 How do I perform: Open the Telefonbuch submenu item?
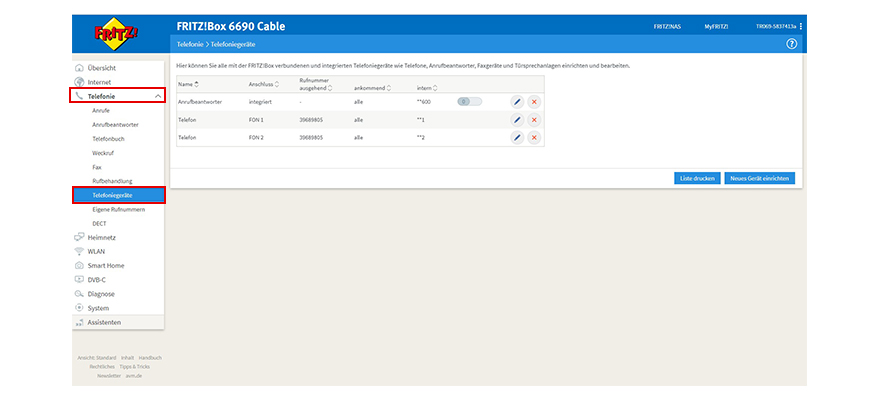coord(107,138)
